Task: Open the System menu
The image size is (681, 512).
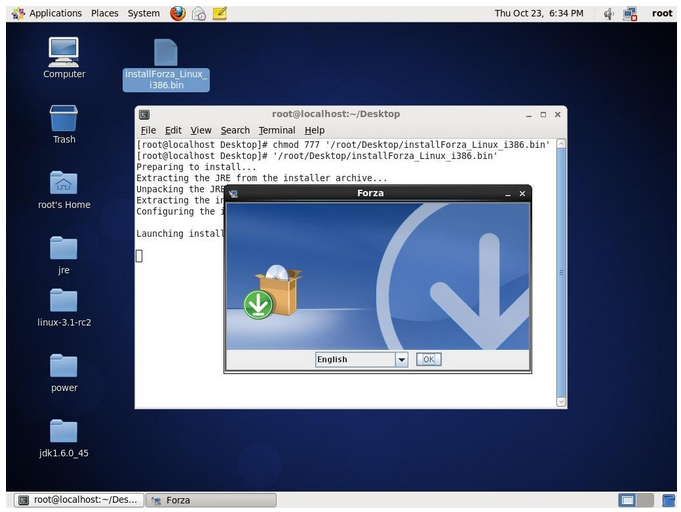Action: (144, 13)
